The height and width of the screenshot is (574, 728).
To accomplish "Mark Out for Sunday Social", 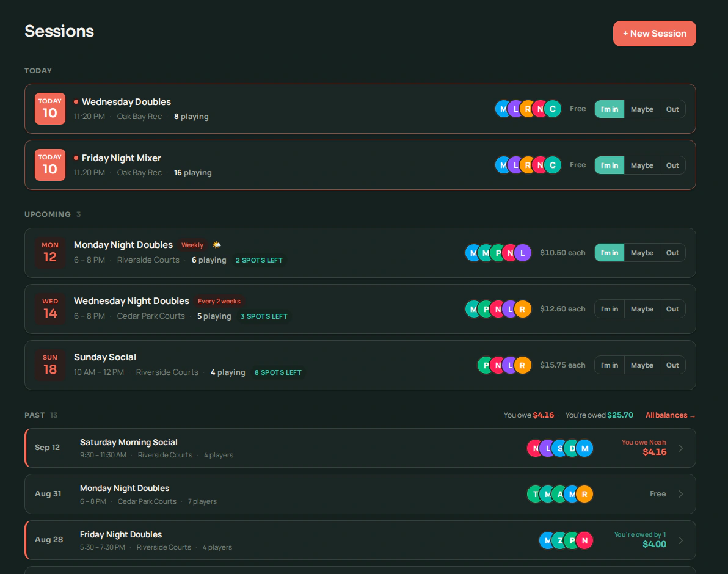I will (x=672, y=365).
